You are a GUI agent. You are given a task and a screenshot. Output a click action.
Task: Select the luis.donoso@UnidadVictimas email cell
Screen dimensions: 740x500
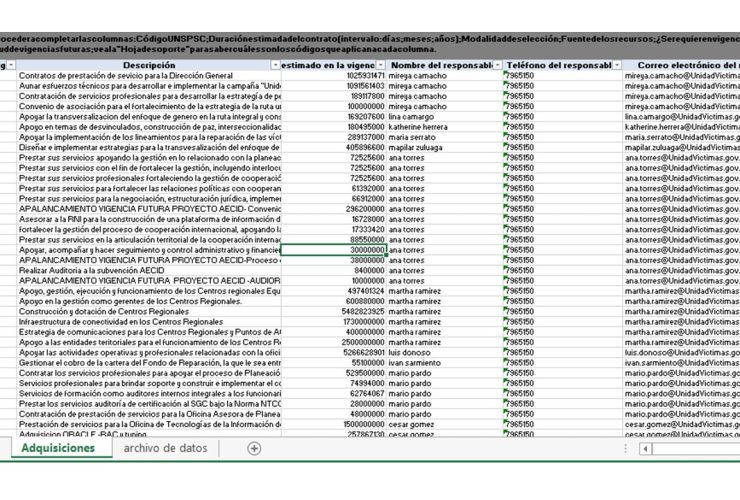[681, 353]
